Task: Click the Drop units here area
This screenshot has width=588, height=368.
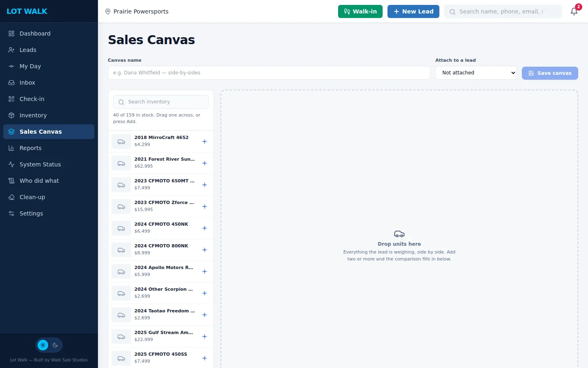Action: [399, 229]
